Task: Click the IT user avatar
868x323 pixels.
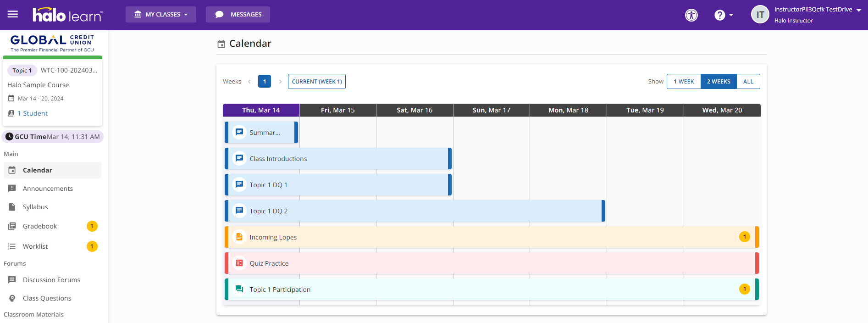Action: 760,15
